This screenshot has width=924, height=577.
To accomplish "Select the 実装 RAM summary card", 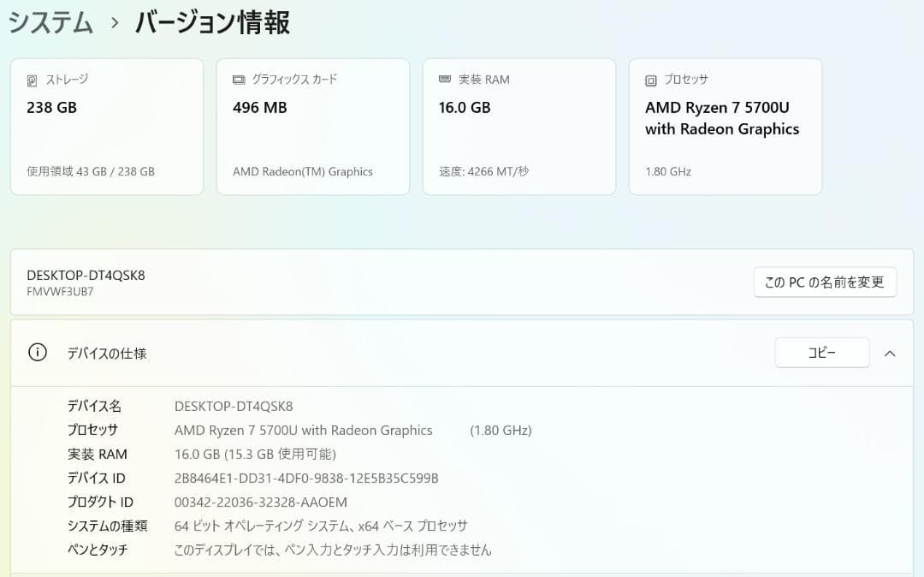I will [518, 127].
